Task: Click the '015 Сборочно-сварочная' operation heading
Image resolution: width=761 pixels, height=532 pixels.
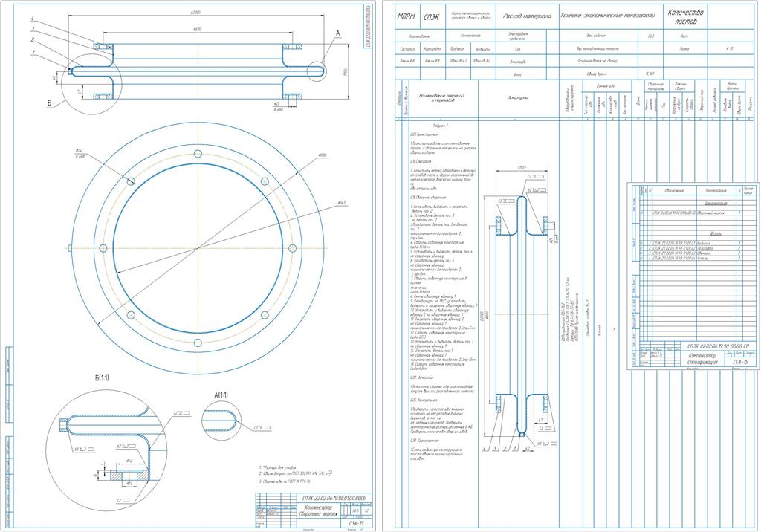Action: click(428, 198)
